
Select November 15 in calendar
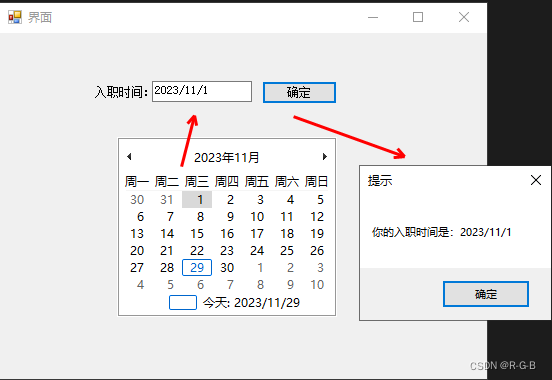(197, 233)
